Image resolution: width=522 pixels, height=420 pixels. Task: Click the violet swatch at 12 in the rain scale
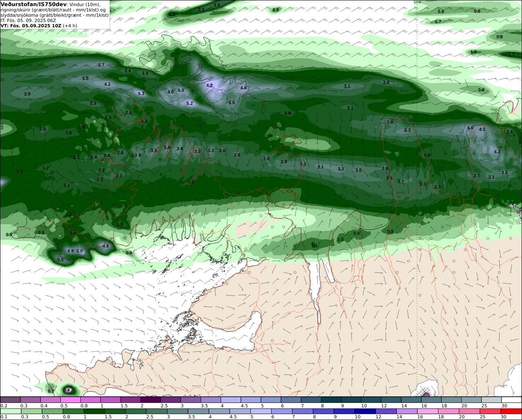[386, 411]
